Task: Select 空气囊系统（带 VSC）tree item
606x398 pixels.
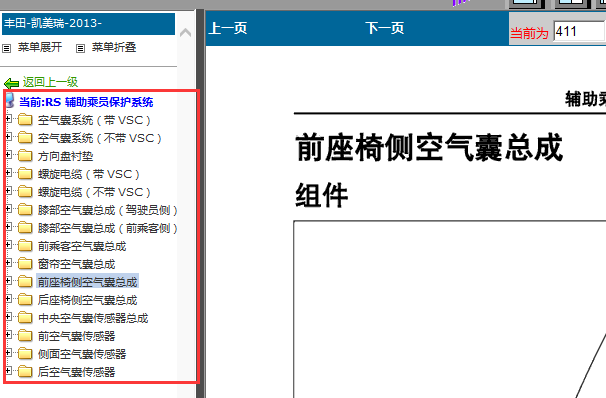Action: click(x=94, y=120)
